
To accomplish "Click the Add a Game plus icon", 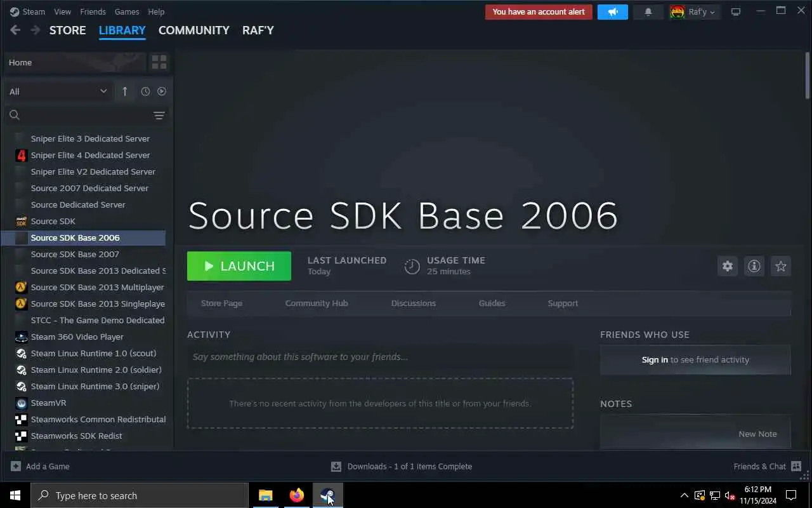I will coord(16,466).
